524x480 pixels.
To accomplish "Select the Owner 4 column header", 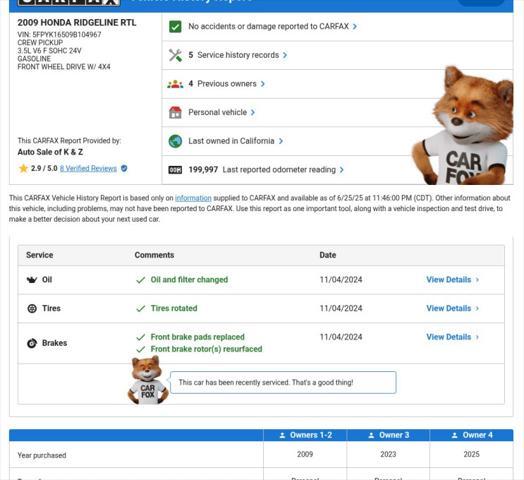I will (x=472, y=435).
